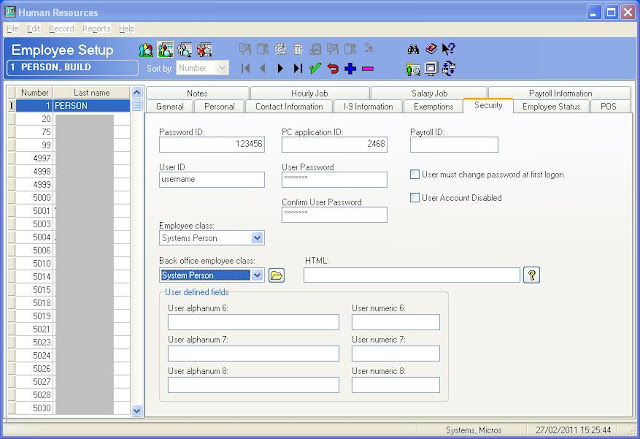Click the grayed-out icon immediately after the trash can
The height and width of the screenshot is (439, 640).
[x=315, y=49]
